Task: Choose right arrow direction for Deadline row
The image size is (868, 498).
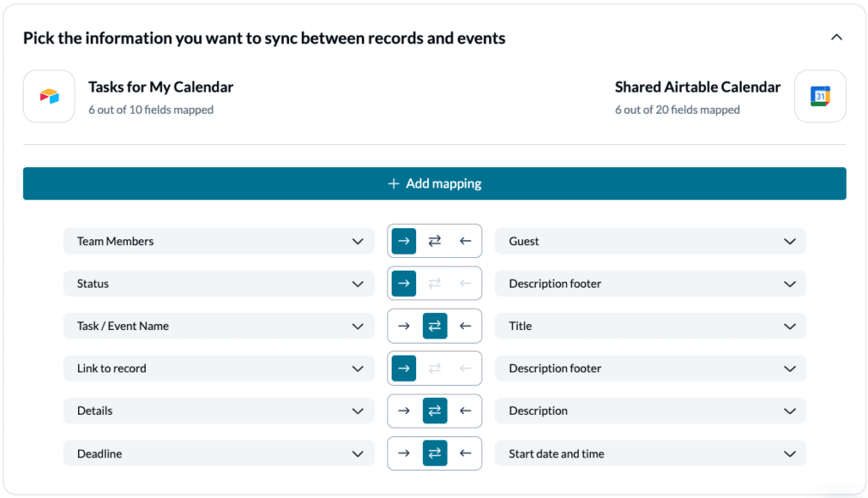Action: click(x=404, y=453)
